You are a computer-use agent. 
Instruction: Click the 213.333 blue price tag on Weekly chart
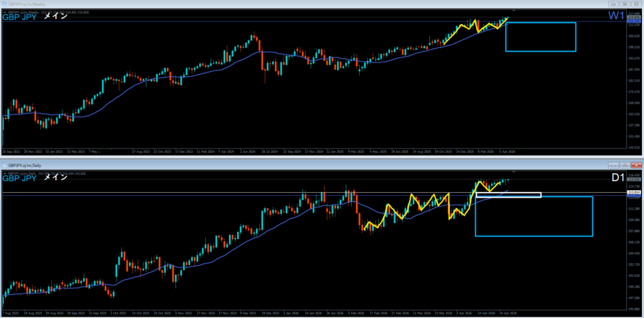coord(633,21)
